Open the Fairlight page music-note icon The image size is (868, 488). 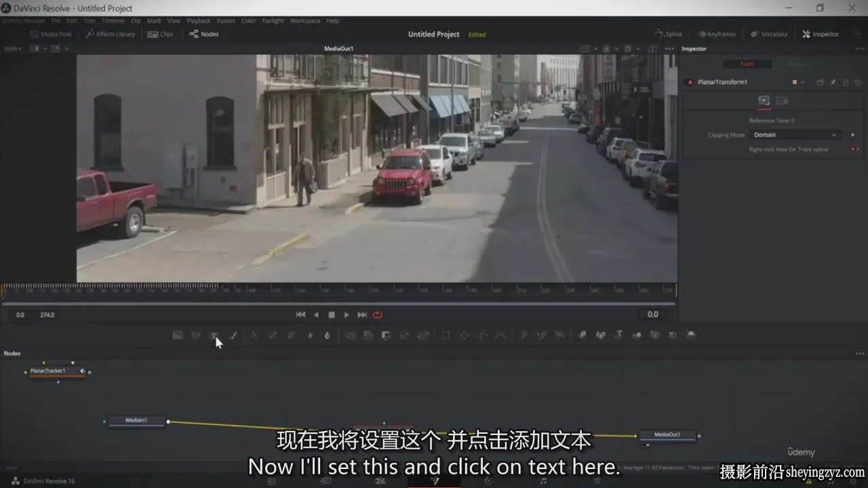click(542, 481)
